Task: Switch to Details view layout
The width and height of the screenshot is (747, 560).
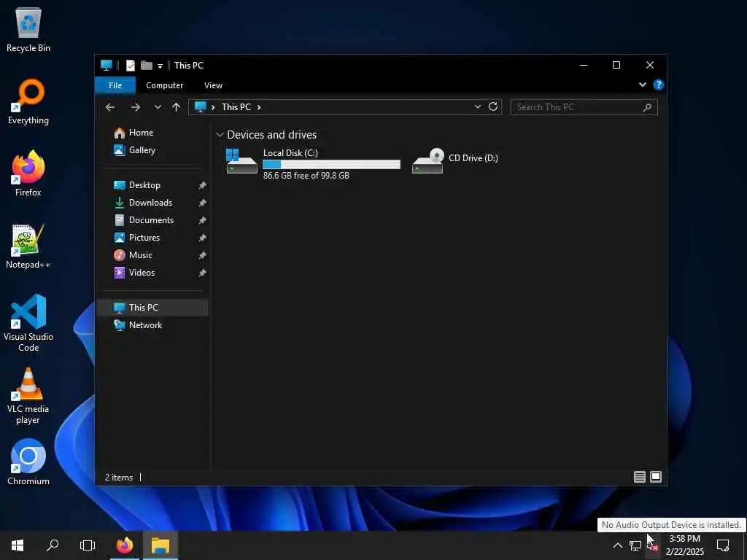Action: pos(639,477)
